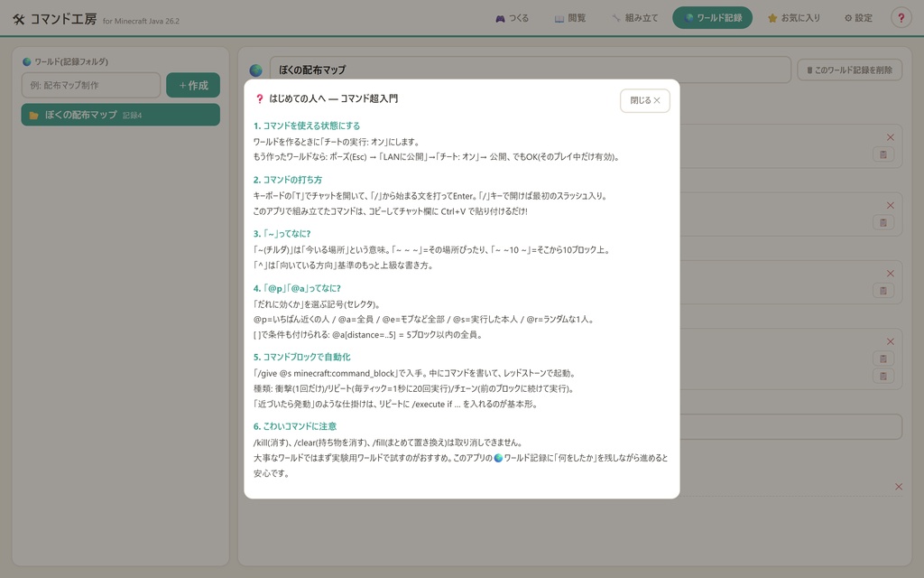Viewport: 924px width, 578px height.
Task: Click the globe icon beside ワールド(記録フォルダ)
Action: pos(26,61)
